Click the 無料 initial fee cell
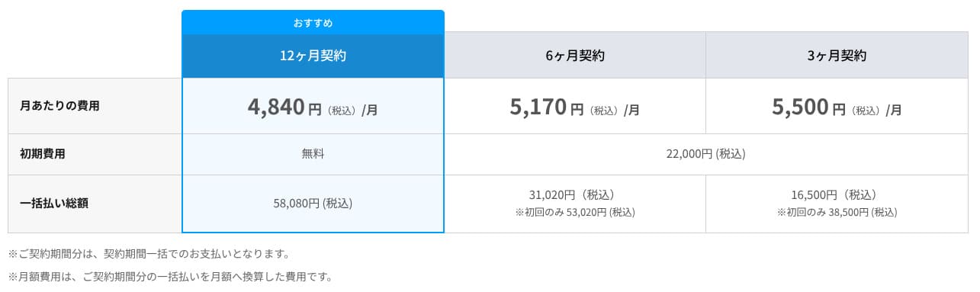 pos(313,154)
